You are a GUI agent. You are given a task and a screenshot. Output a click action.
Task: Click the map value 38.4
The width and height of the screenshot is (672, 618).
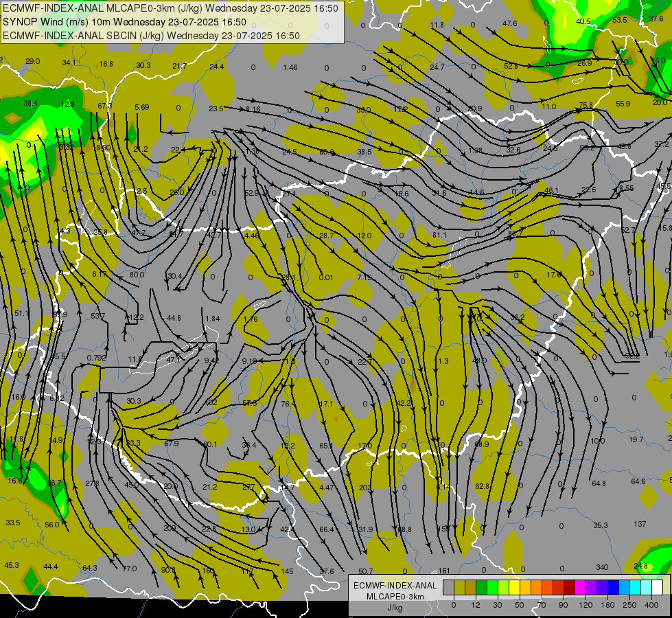[31, 103]
